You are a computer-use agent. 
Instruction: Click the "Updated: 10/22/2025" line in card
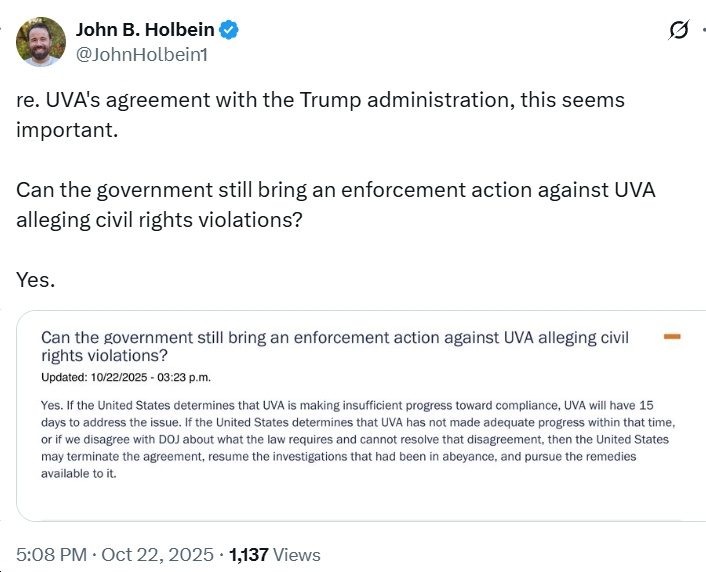point(126,378)
